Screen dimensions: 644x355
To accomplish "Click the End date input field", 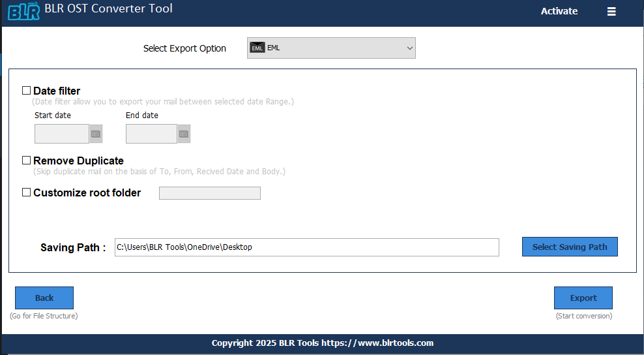I will (x=151, y=134).
